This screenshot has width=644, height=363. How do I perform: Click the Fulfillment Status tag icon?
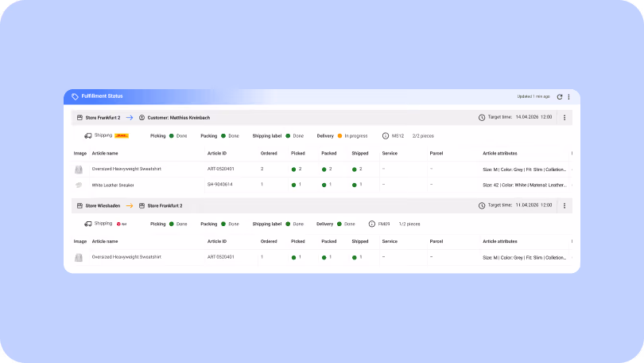(75, 96)
